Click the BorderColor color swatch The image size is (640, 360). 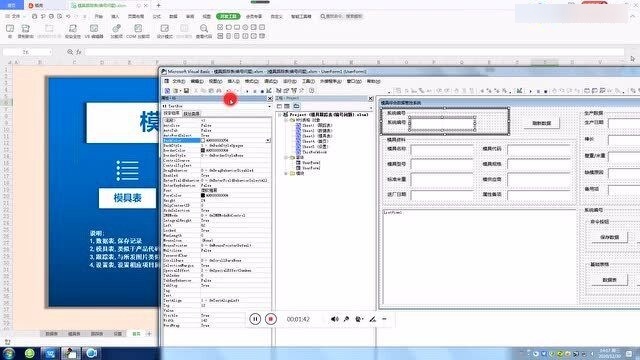pos(203,150)
